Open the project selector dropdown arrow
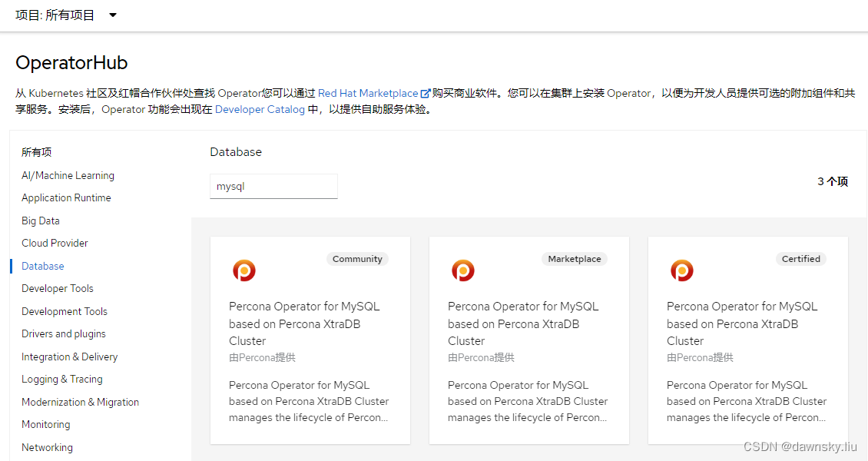Screen dimensions: 868x461 click(113, 15)
